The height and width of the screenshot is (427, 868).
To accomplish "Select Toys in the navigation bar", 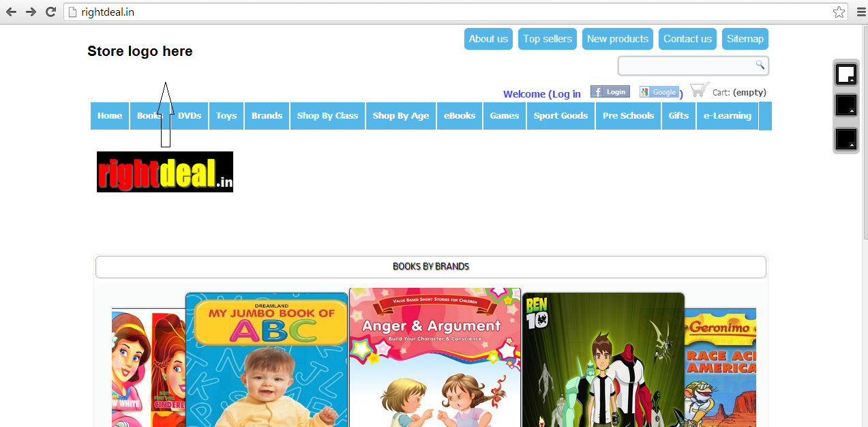I will [226, 116].
